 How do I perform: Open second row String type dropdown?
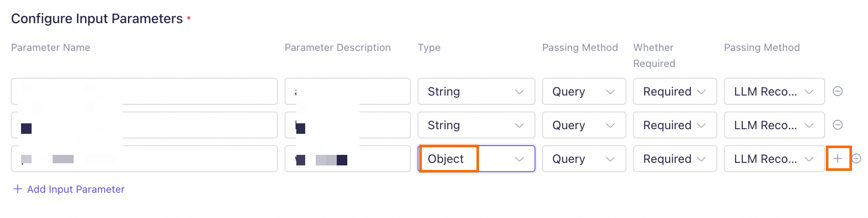tap(476, 125)
